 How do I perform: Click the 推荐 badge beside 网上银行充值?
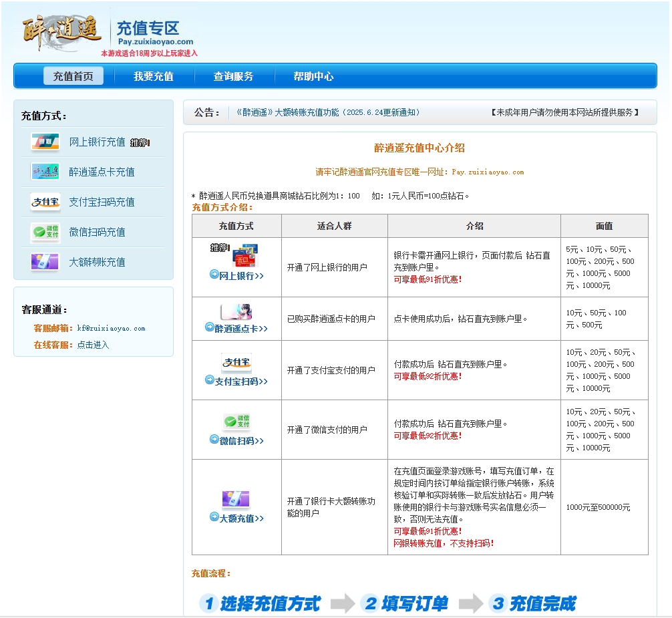pyautogui.click(x=140, y=143)
